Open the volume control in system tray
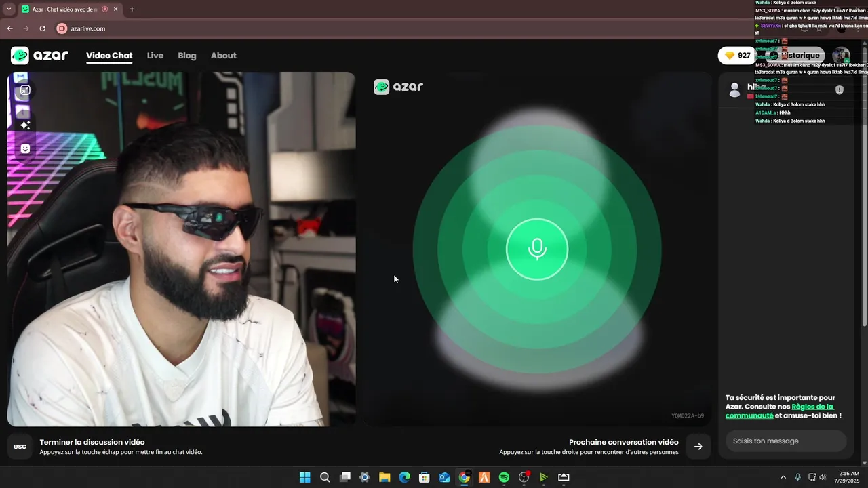The height and width of the screenshot is (488, 868). (x=823, y=477)
